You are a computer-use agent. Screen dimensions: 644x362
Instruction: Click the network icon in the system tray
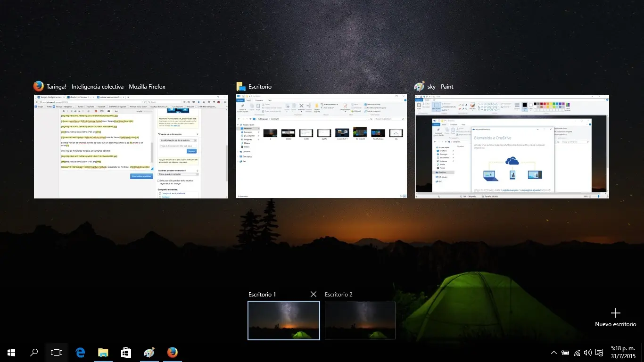[577, 352]
